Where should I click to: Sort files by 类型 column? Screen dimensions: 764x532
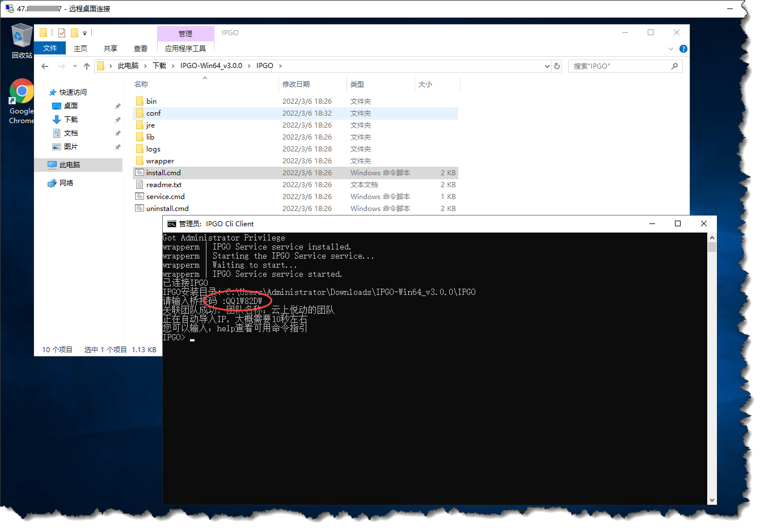coord(357,85)
